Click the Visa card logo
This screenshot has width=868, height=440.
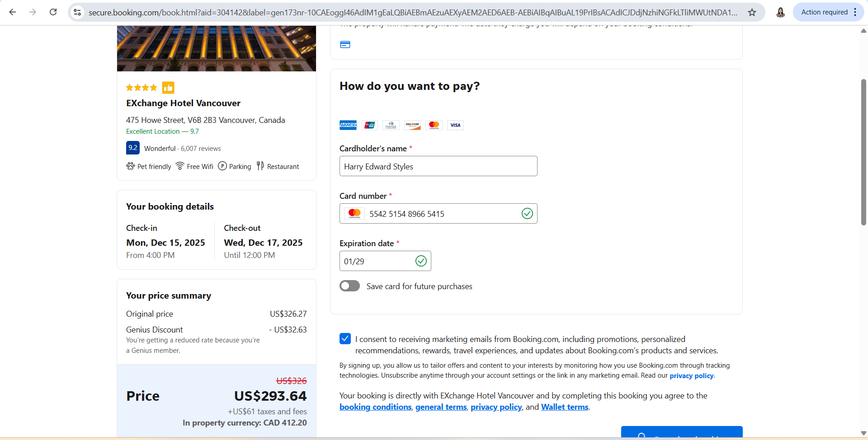455,125
